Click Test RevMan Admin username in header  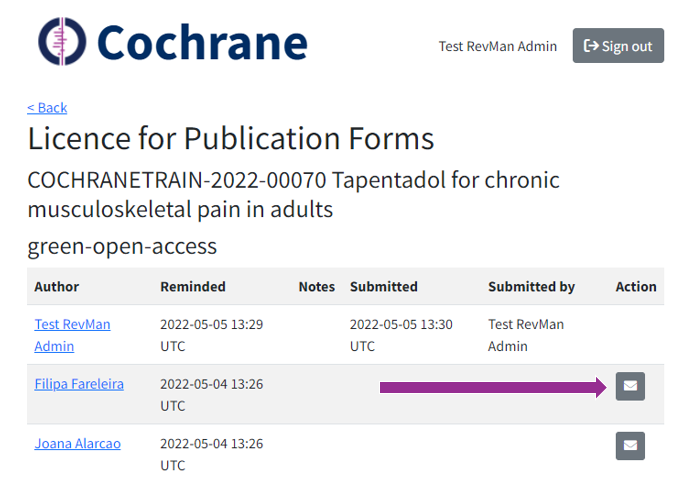pyautogui.click(x=498, y=46)
